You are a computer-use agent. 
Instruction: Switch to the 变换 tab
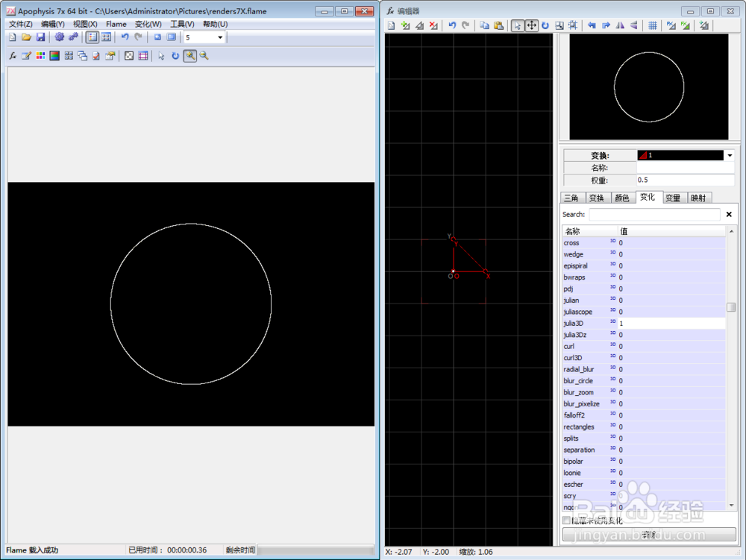coord(597,198)
